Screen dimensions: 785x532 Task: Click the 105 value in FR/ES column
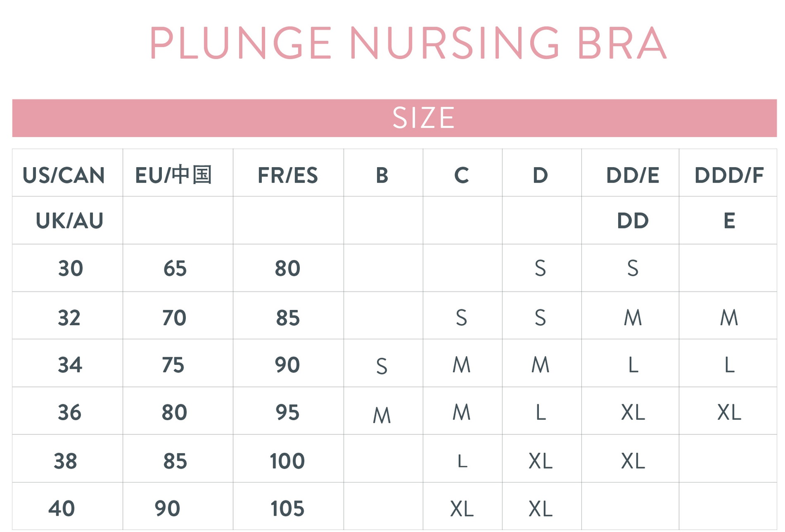[x=288, y=509]
